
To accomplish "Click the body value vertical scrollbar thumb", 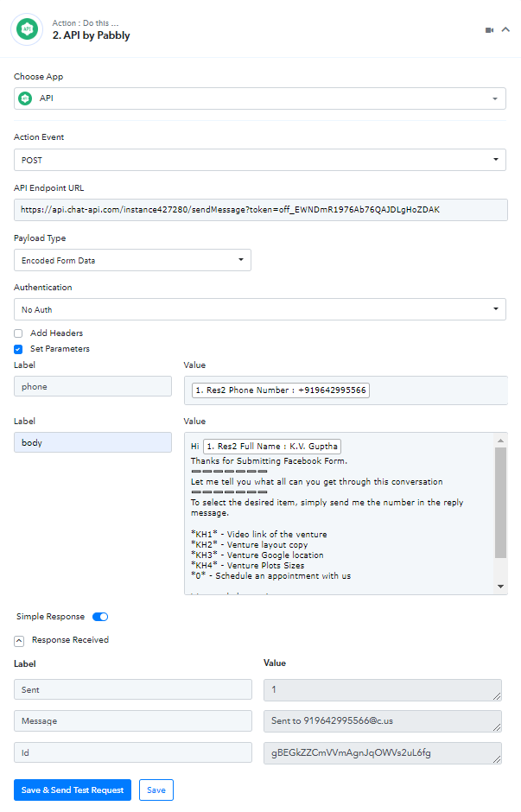I will [x=500, y=503].
